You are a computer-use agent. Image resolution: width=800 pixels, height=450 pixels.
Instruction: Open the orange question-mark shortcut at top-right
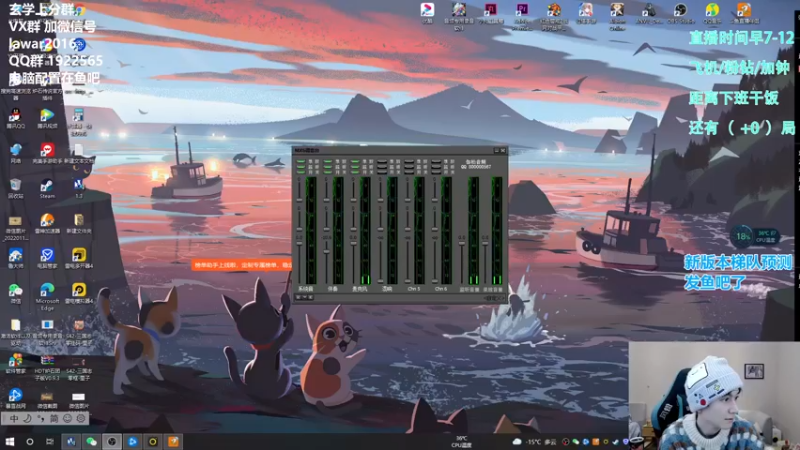point(744,13)
